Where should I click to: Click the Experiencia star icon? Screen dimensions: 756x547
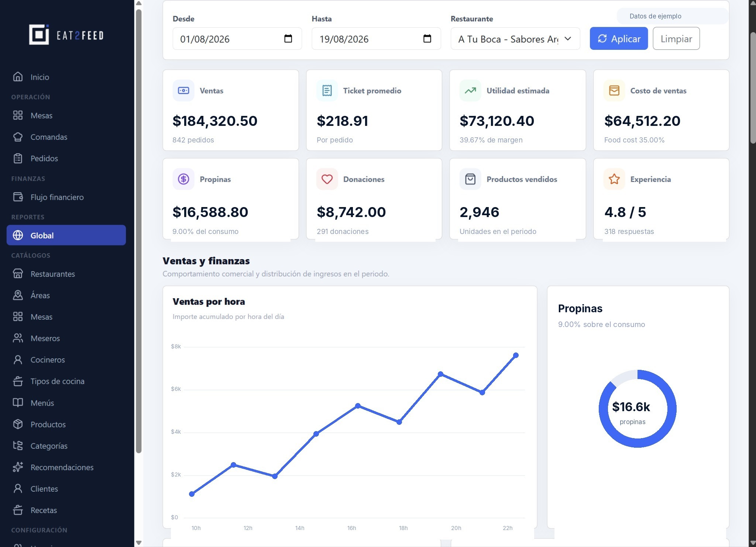pos(614,179)
